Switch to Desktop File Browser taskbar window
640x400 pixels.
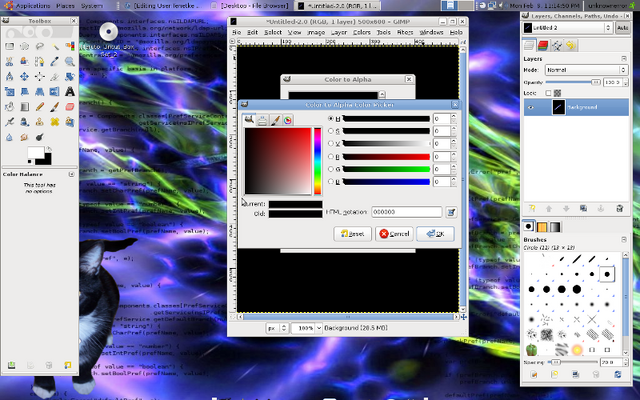point(250,6)
